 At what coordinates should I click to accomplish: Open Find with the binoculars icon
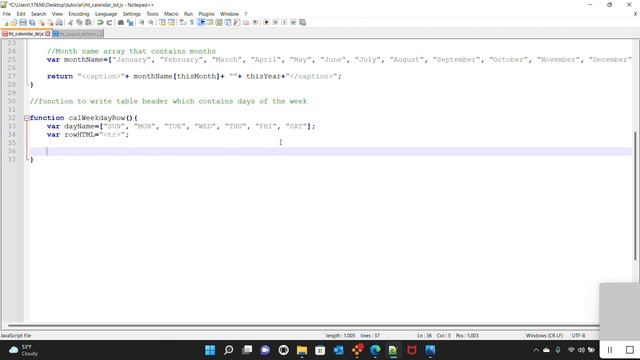click(121, 22)
